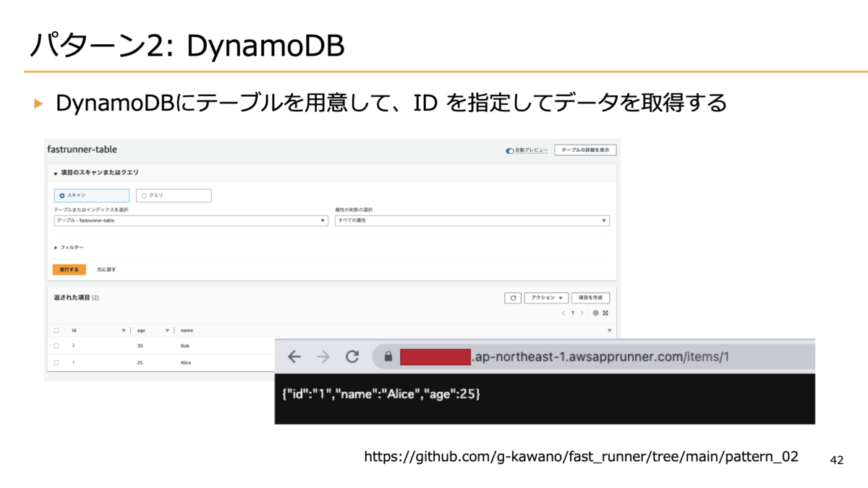Open item id 1 link

coord(73,362)
